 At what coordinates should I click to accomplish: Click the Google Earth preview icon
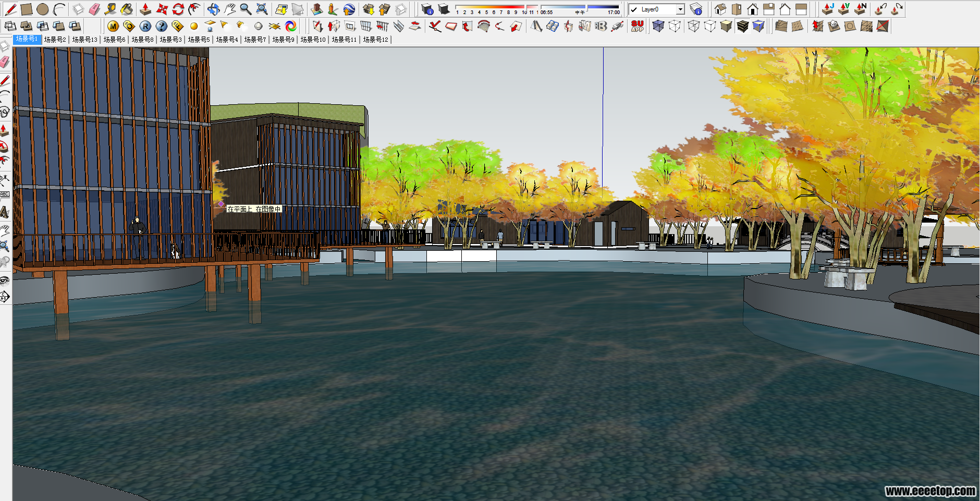[x=349, y=9]
